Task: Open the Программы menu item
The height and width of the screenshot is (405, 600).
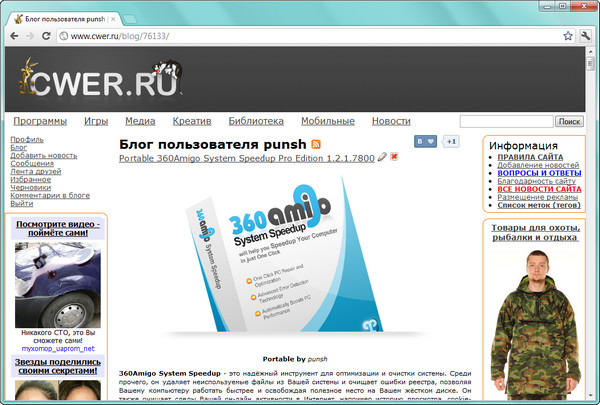Action: [x=40, y=121]
